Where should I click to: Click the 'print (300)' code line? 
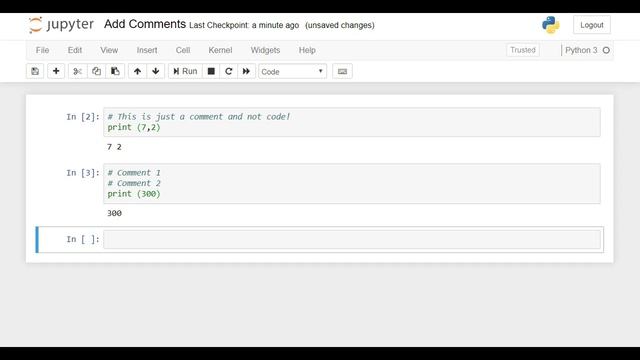tap(134, 194)
